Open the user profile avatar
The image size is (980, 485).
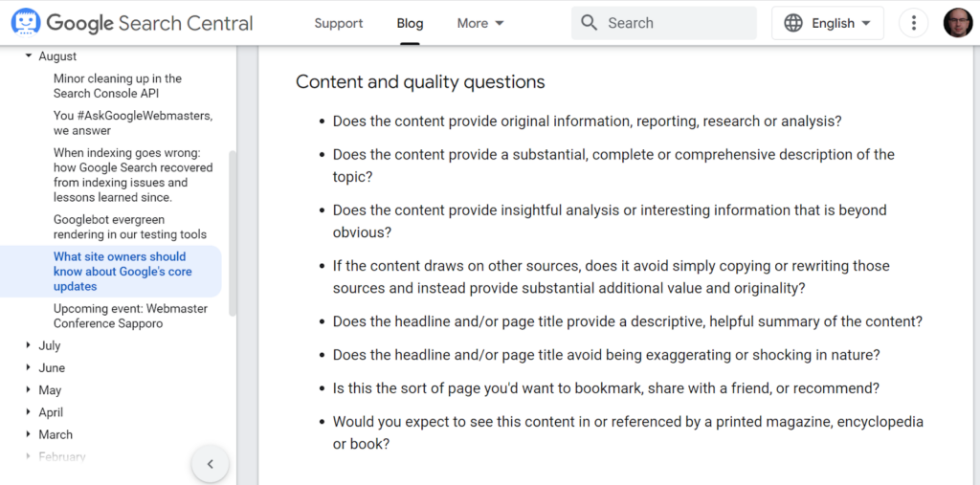pos(958,23)
